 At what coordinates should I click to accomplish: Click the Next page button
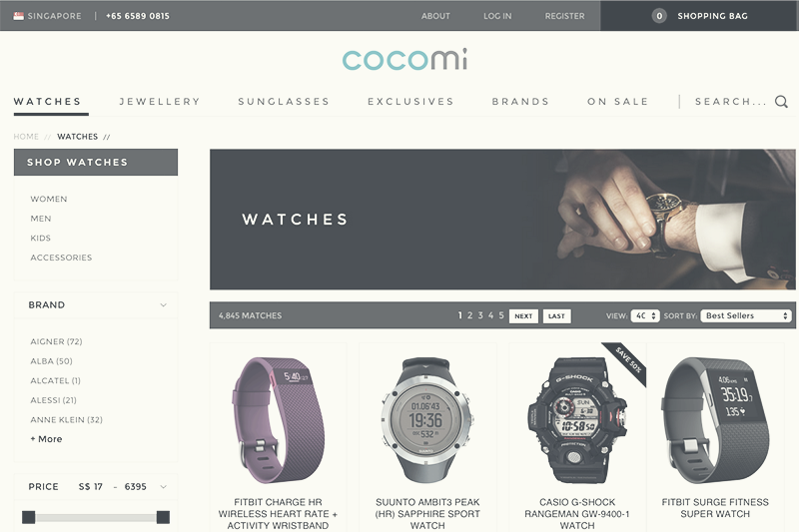(x=523, y=316)
